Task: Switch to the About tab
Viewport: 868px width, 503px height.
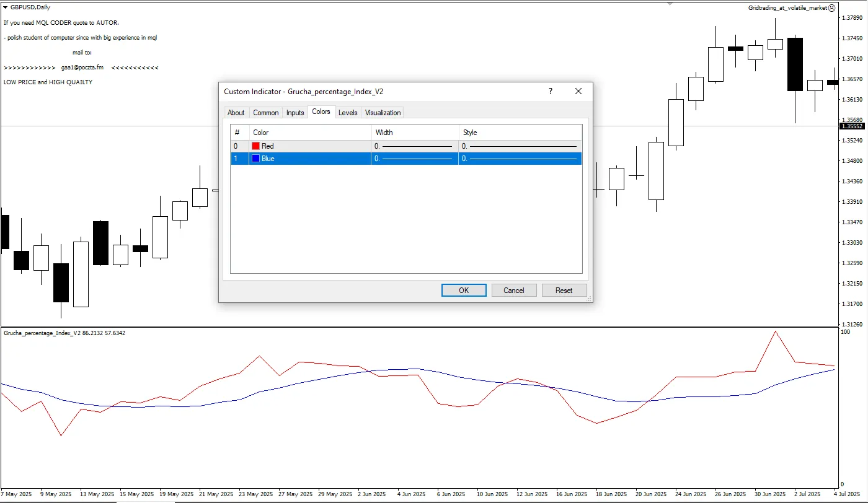Action: 236,113
